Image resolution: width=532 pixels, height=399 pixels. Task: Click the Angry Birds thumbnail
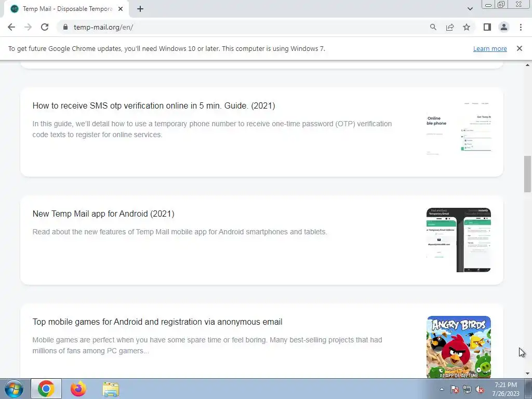pos(459,347)
